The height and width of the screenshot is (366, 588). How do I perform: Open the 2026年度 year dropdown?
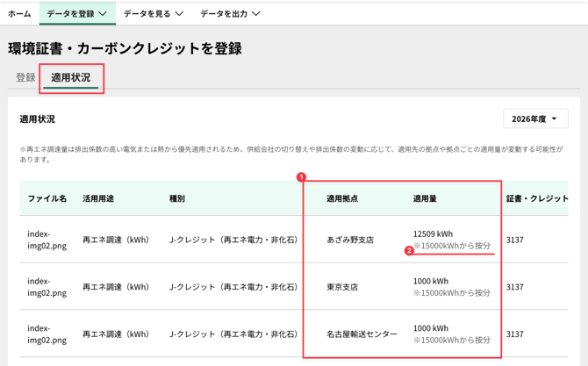pyautogui.click(x=535, y=118)
